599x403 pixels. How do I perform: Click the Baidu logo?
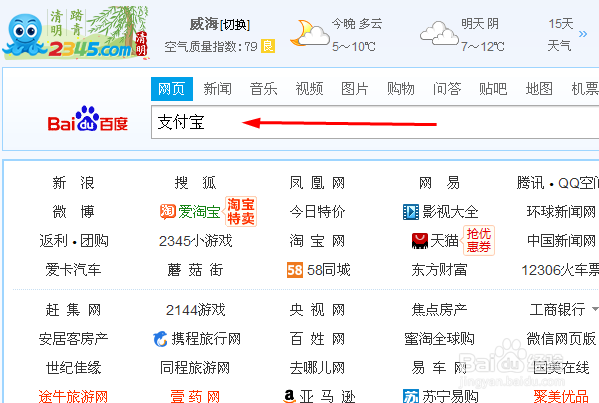point(88,119)
